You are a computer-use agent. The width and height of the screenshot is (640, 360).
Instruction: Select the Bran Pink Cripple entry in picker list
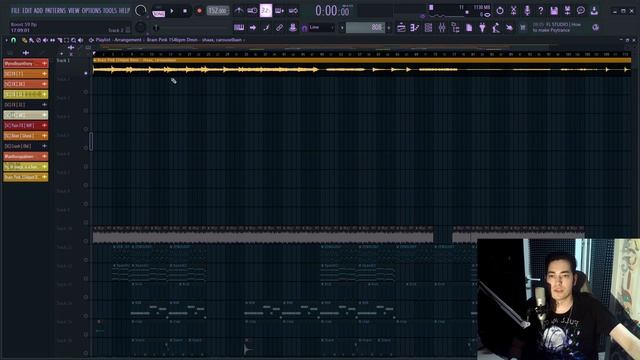(x=25, y=177)
